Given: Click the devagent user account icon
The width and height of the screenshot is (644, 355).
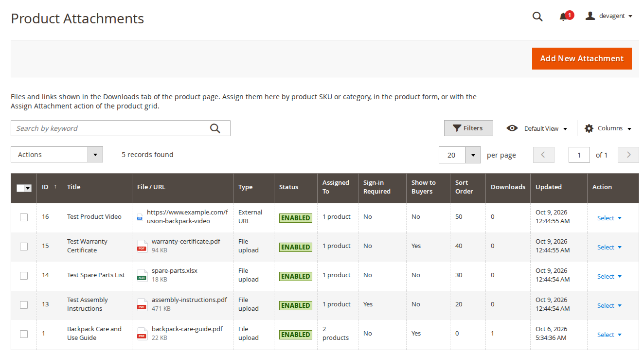Looking at the screenshot, I should [x=590, y=16].
